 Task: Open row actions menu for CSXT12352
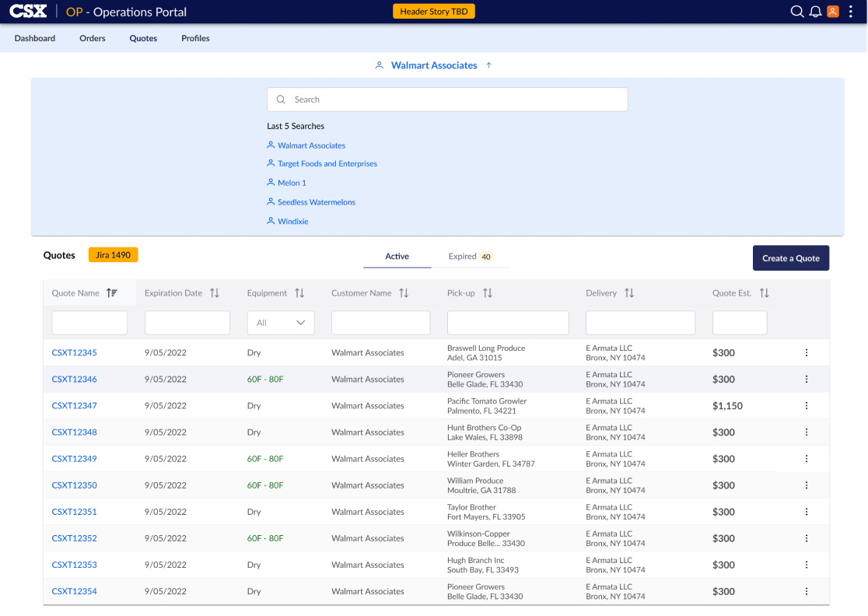807,538
